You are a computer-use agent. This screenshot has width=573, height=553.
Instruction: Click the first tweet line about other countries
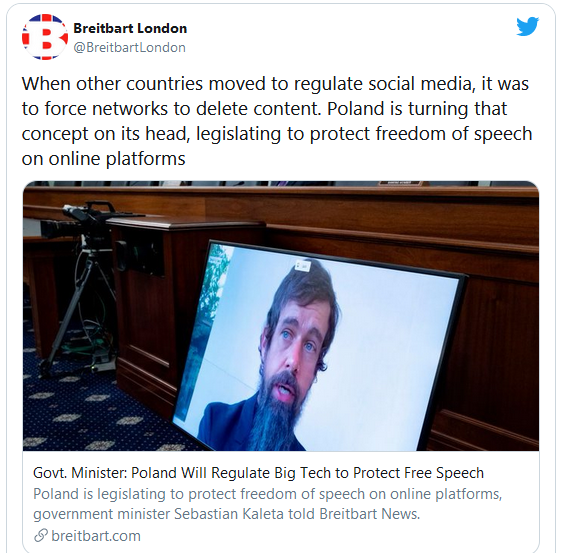pyautogui.click(x=275, y=84)
